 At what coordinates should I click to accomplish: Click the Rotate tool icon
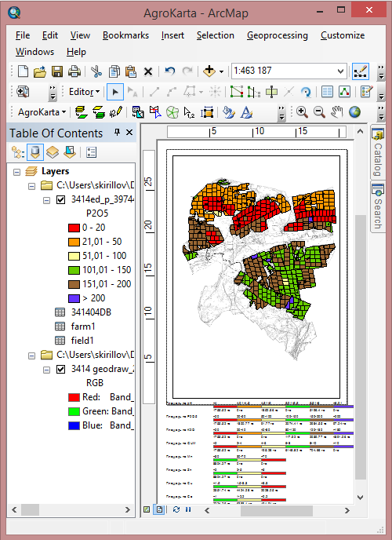[x=306, y=92]
